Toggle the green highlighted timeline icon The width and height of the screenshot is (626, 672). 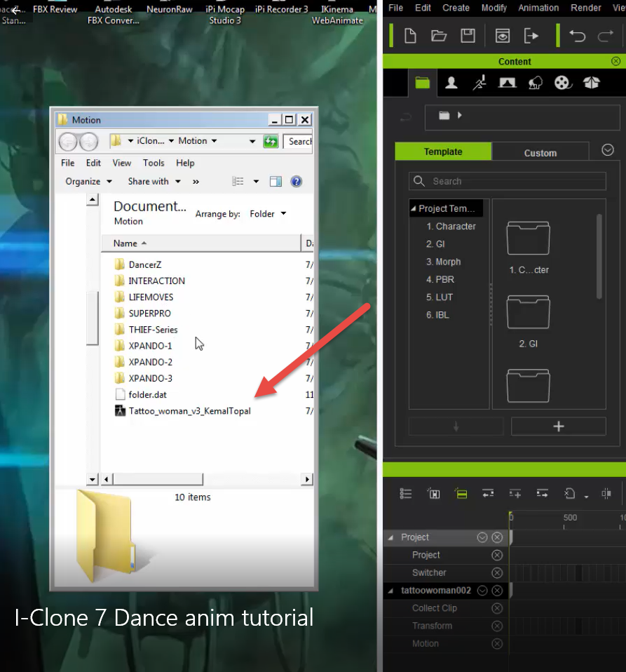(461, 494)
